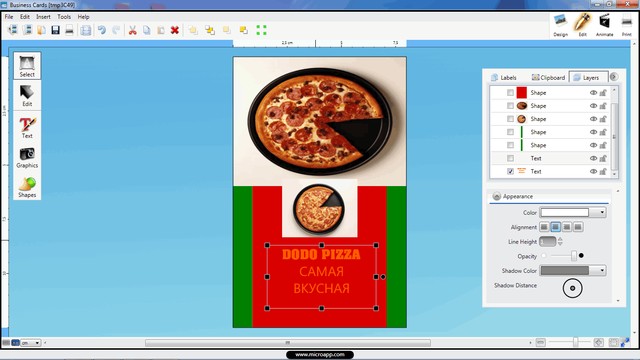This screenshot has height=360, width=640.
Task: Uncheck the selected Text layer checkbox
Action: pos(510,171)
